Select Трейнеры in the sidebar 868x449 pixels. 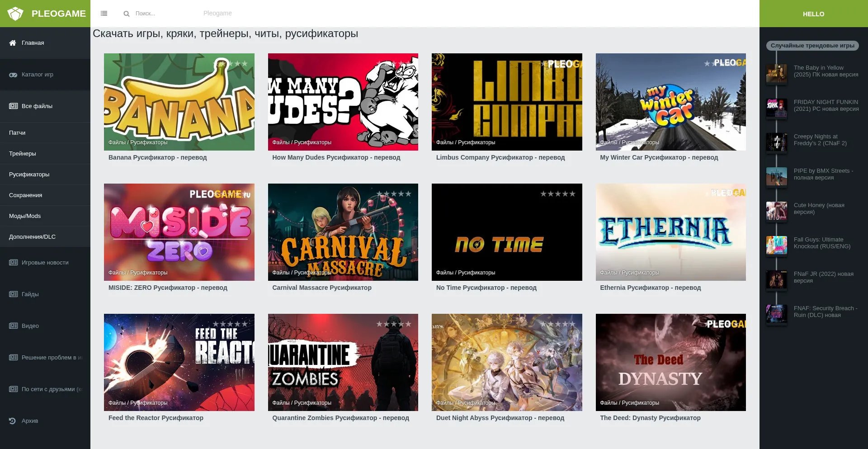pos(23,154)
